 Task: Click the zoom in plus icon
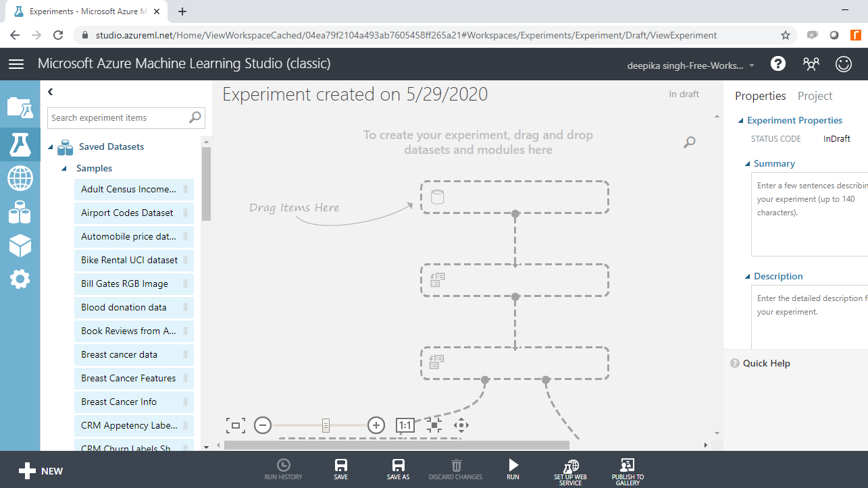[376, 425]
